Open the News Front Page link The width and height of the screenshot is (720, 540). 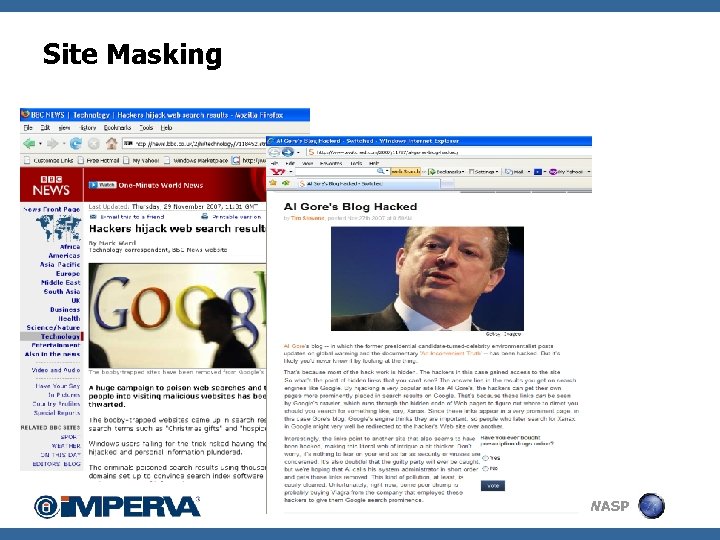51,209
